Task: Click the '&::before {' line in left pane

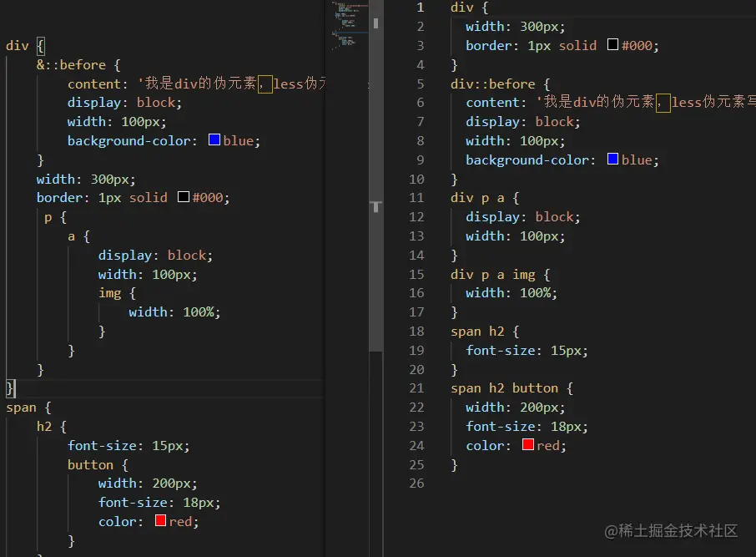Action: pyautogui.click(x=78, y=64)
